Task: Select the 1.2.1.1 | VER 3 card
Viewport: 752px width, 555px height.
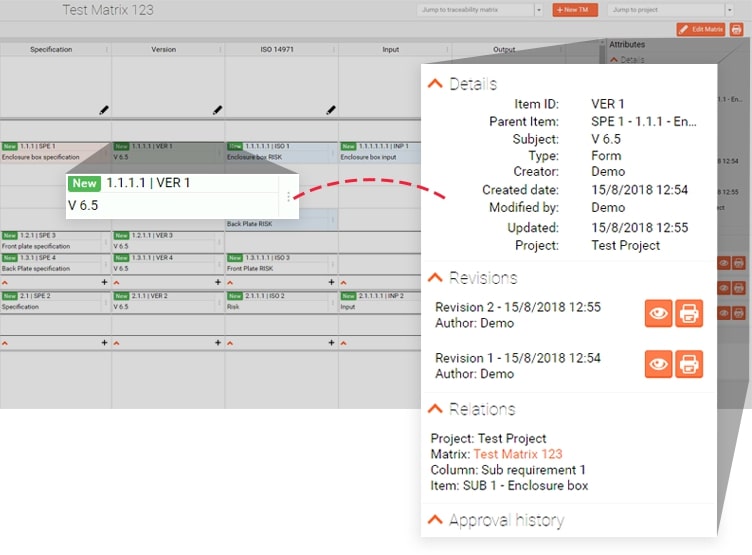Action: (x=168, y=241)
